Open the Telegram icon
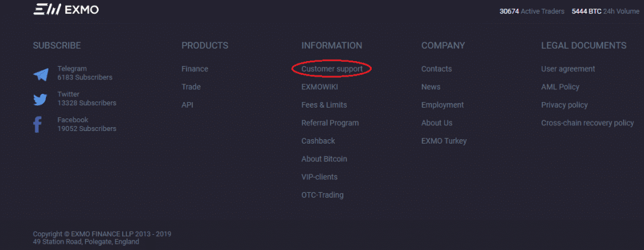 point(41,75)
